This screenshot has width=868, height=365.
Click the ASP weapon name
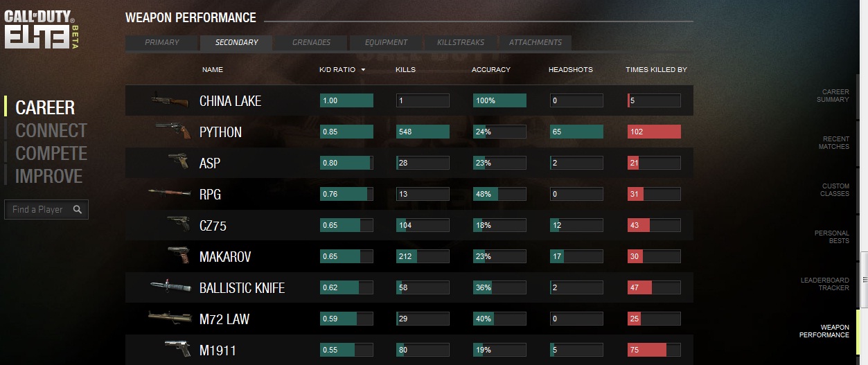point(210,163)
